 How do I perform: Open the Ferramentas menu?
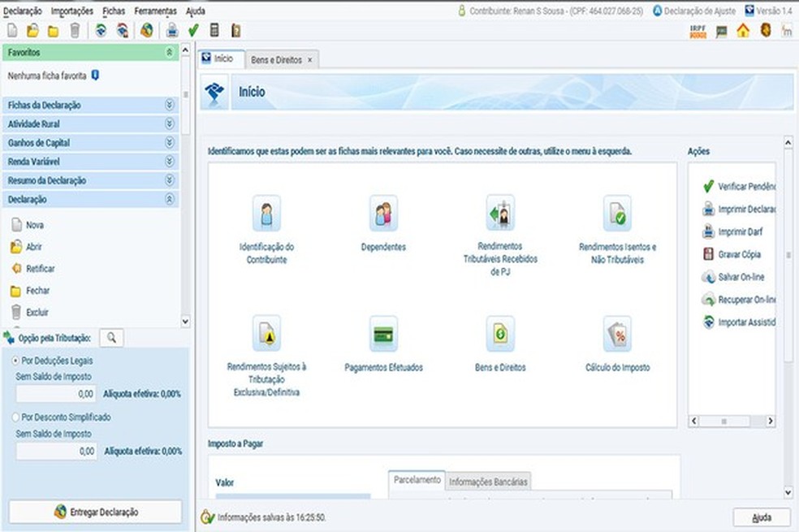pyautogui.click(x=155, y=11)
